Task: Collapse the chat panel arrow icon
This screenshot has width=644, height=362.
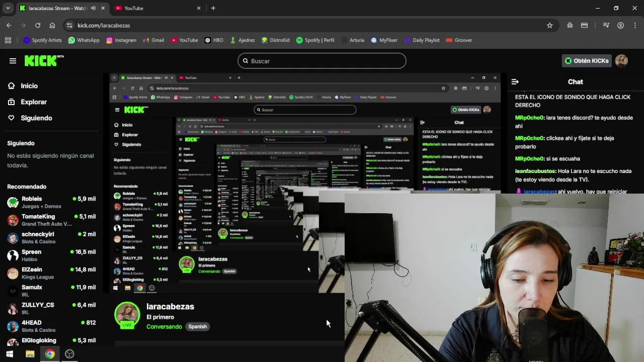Action: (x=515, y=81)
